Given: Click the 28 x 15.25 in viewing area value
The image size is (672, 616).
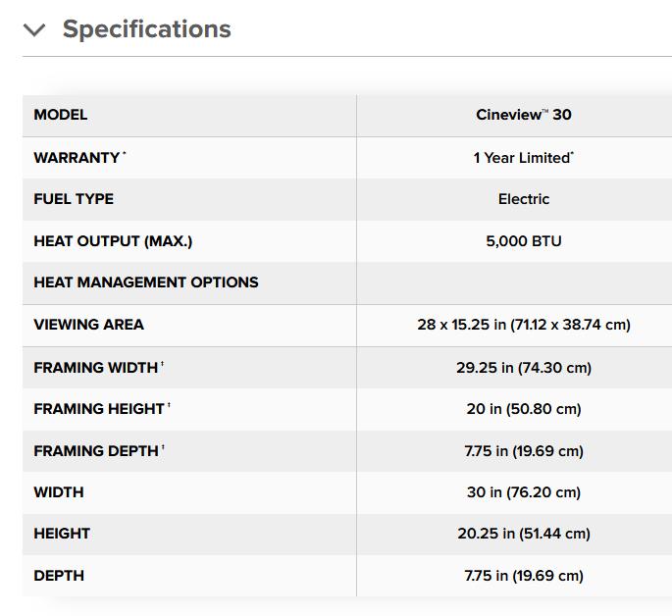Looking at the screenshot, I should tap(523, 325).
